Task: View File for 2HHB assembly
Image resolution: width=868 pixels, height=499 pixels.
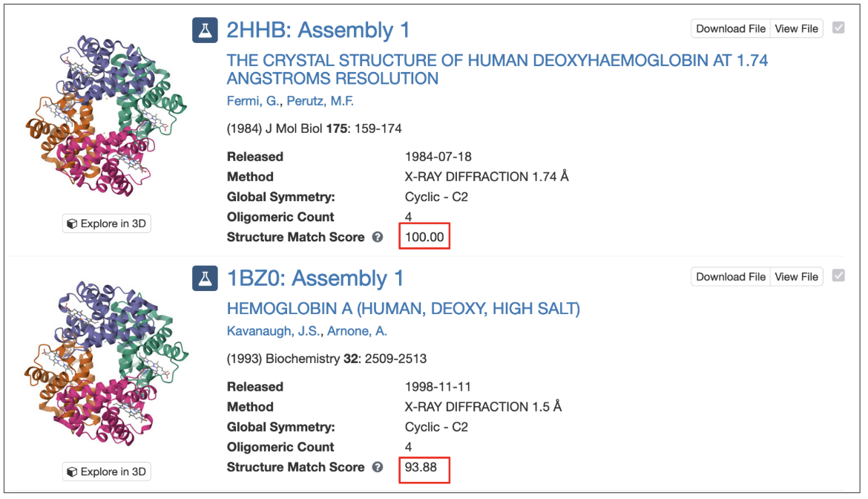Action: click(x=796, y=29)
